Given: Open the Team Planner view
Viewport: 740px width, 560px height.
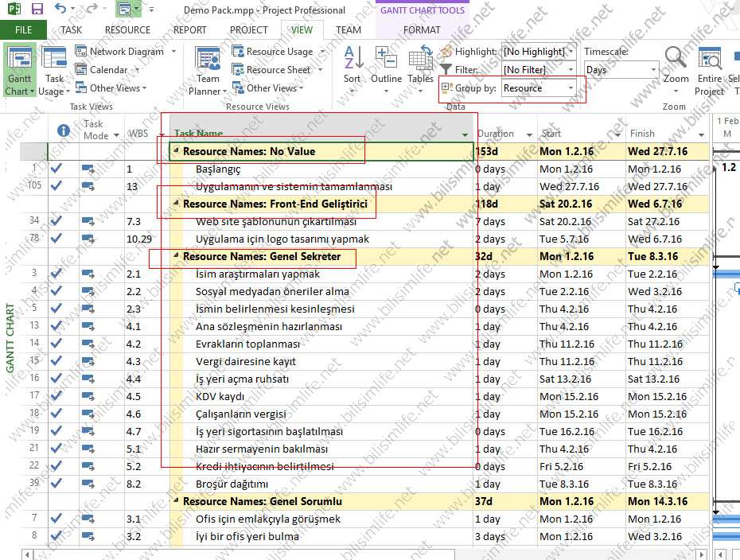Looking at the screenshot, I should pos(208,71).
